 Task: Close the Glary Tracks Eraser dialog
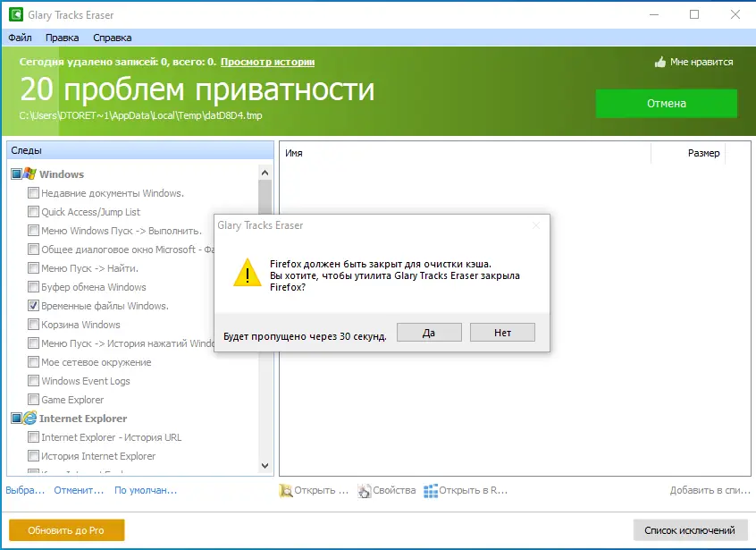click(x=536, y=225)
